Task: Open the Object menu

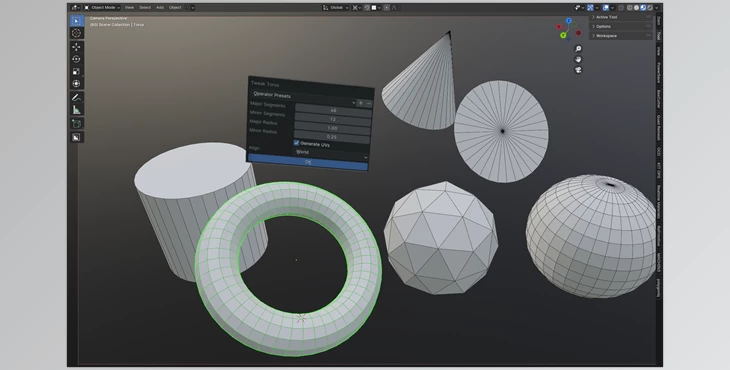Action: pyautogui.click(x=175, y=7)
